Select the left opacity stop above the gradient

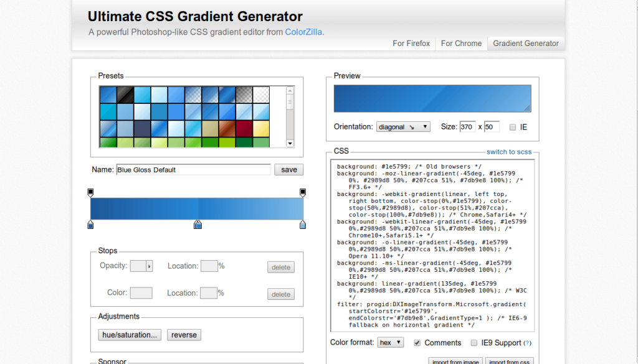90,192
